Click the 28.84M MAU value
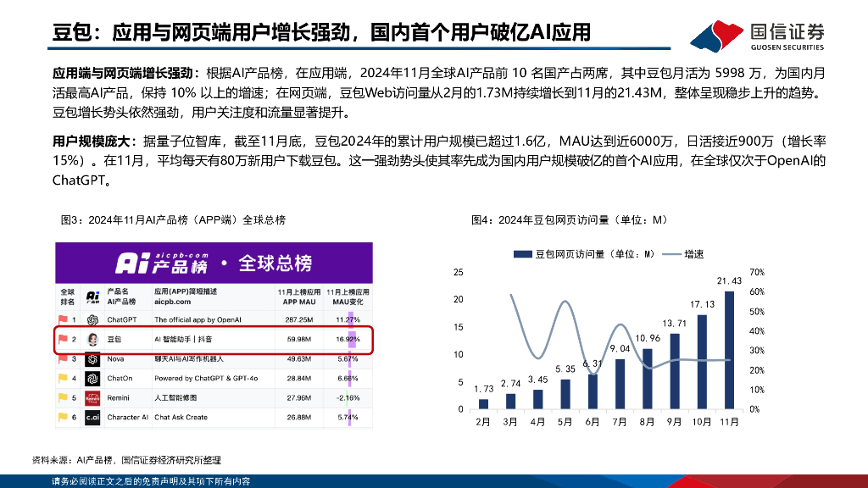The width and height of the screenshot is (868, 488). point(299,379)
